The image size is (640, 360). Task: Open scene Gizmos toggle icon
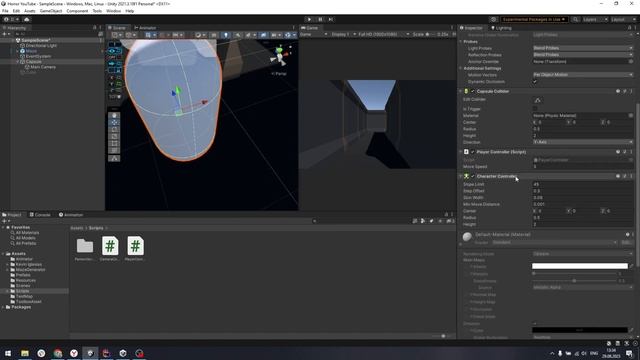point(288,35)
